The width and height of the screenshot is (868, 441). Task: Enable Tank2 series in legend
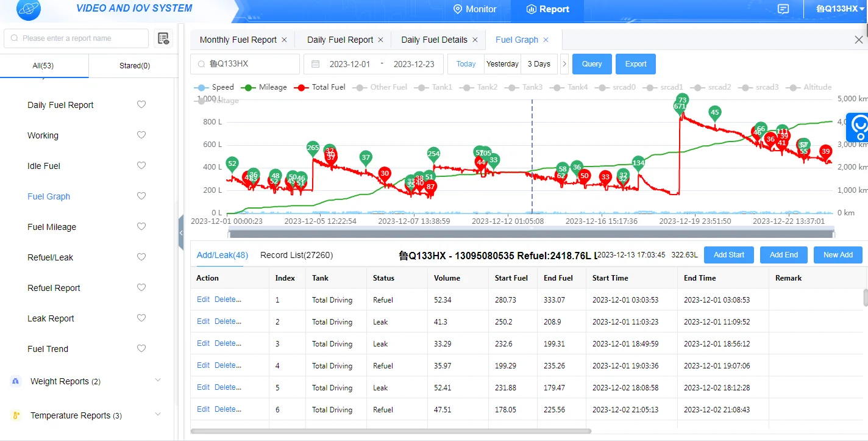coord(478,87)
